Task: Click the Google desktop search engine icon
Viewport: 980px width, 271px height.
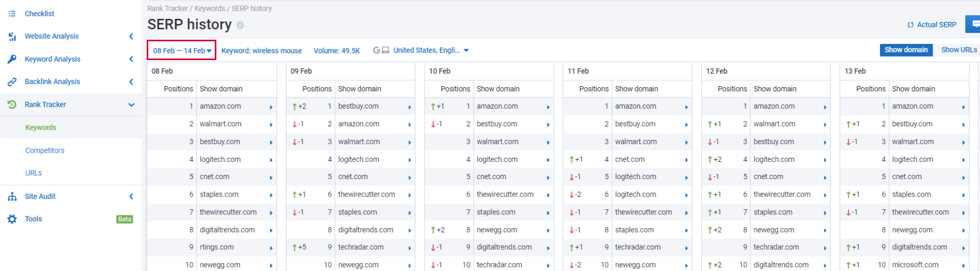Action: [x=381, y=51]
